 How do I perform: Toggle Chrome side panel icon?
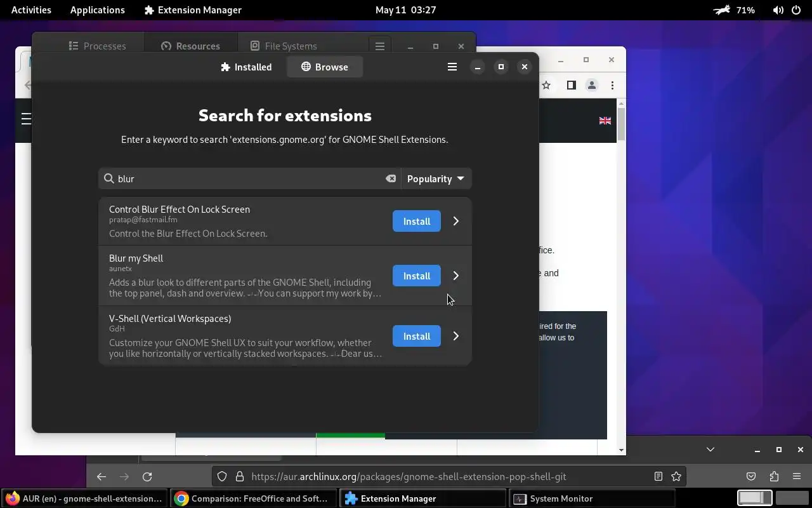click(571, 85)
